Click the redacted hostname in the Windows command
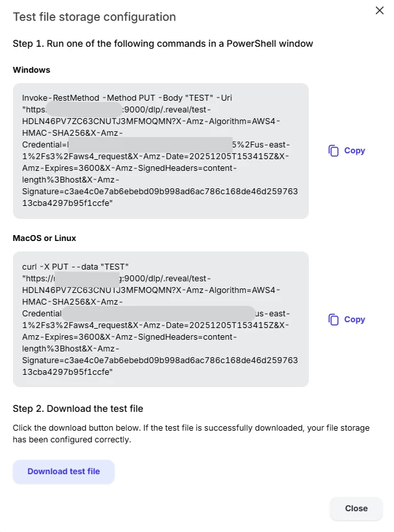 [x=84, y=110]
